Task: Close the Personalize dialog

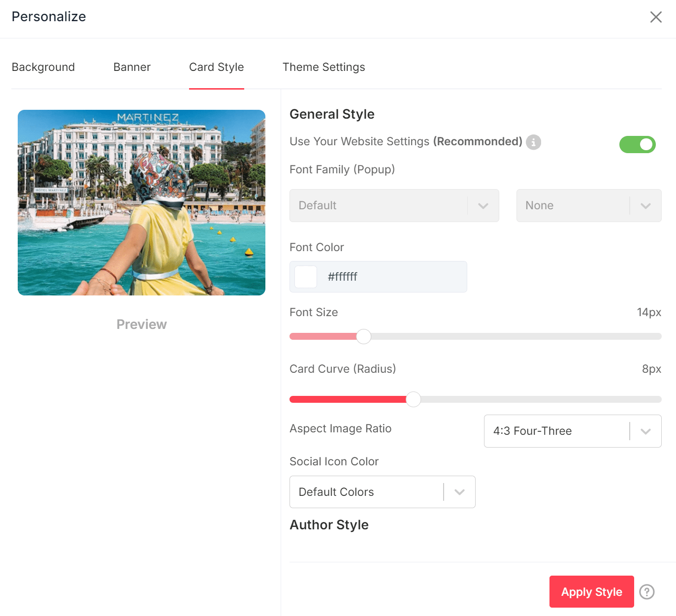Action: pyautogui.click(x=655, y=17)
